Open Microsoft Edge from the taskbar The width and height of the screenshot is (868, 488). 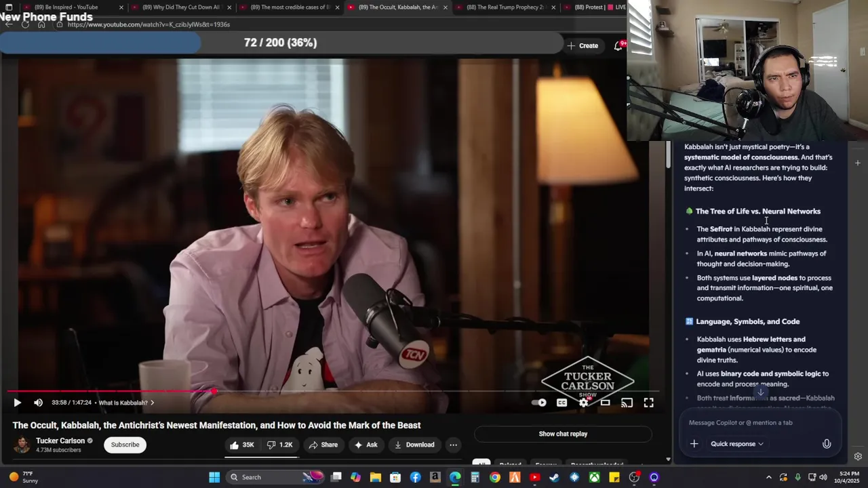[x=455, y=477]
